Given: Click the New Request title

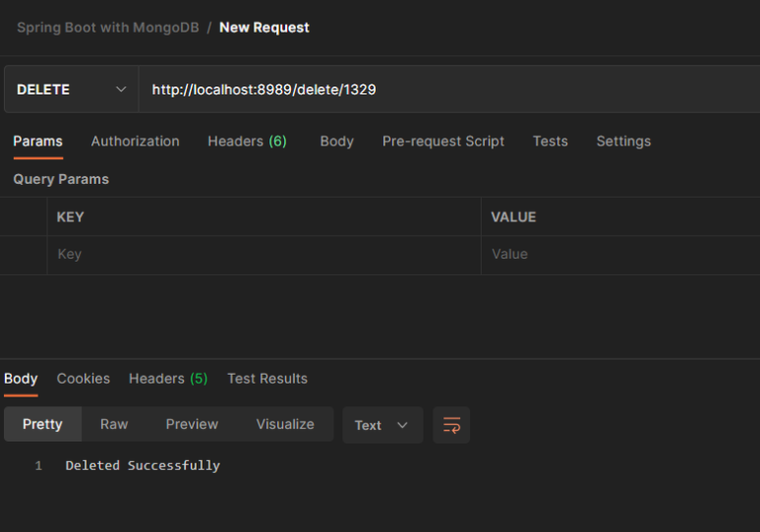Looking at the screenshot, I should coord(264,28).
